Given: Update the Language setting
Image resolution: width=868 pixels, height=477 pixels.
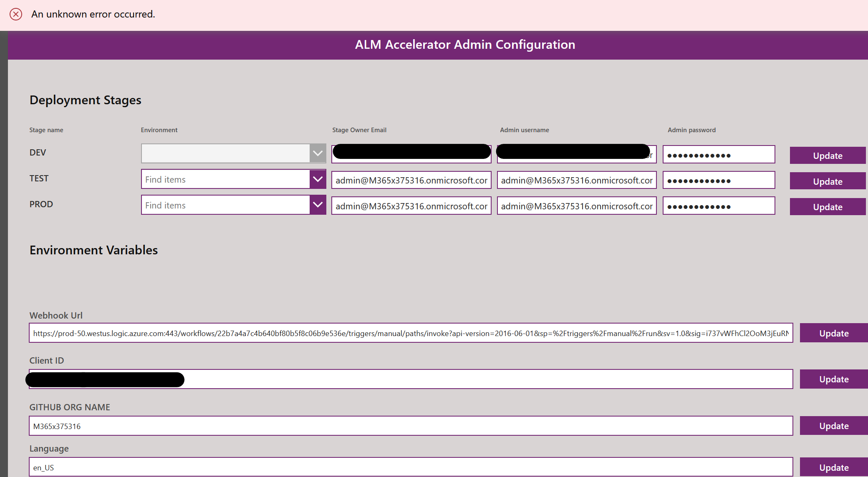Looking at the screenshot, I should pos(833,467).
